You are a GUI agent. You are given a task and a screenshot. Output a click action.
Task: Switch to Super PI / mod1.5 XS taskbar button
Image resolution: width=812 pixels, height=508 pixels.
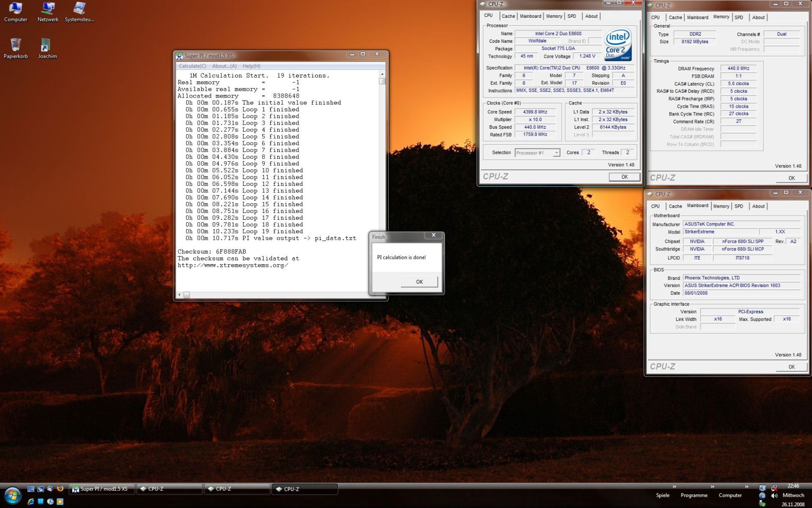pos(101,489)
